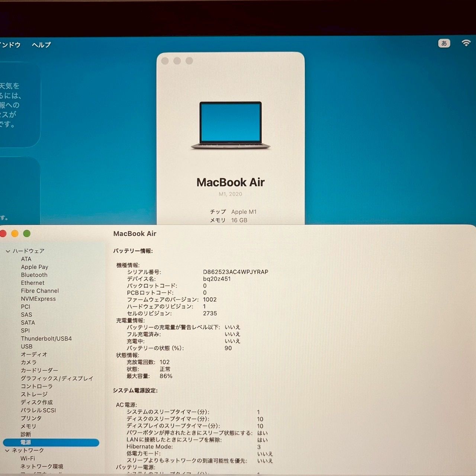Click the チップ Apple M1 line in About window

[x=233, y=212]
